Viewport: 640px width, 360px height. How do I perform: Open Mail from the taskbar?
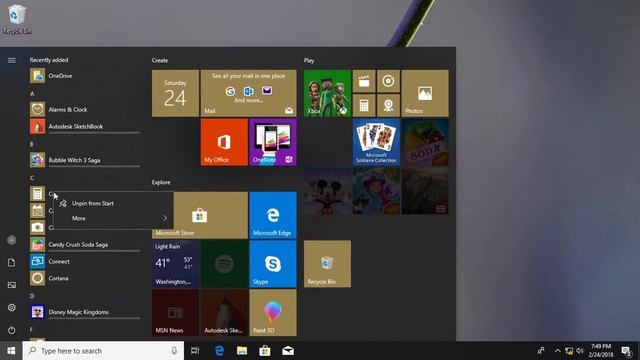[288, 351]
